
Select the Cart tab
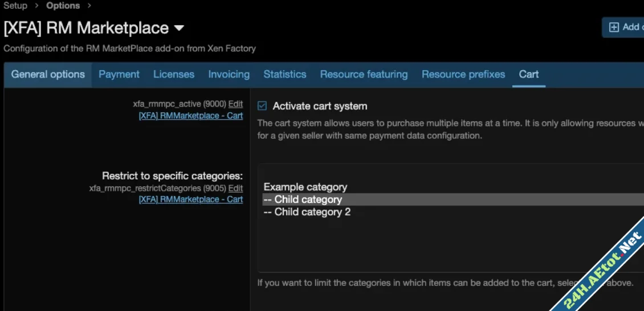[x=528, y=75]
